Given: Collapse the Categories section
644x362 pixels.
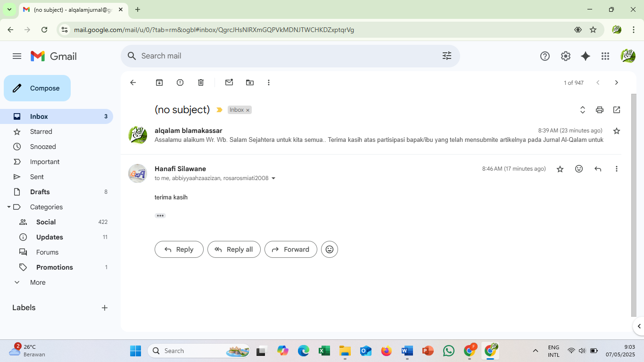Looking at the screenshot, I should [x=9, y=207].
